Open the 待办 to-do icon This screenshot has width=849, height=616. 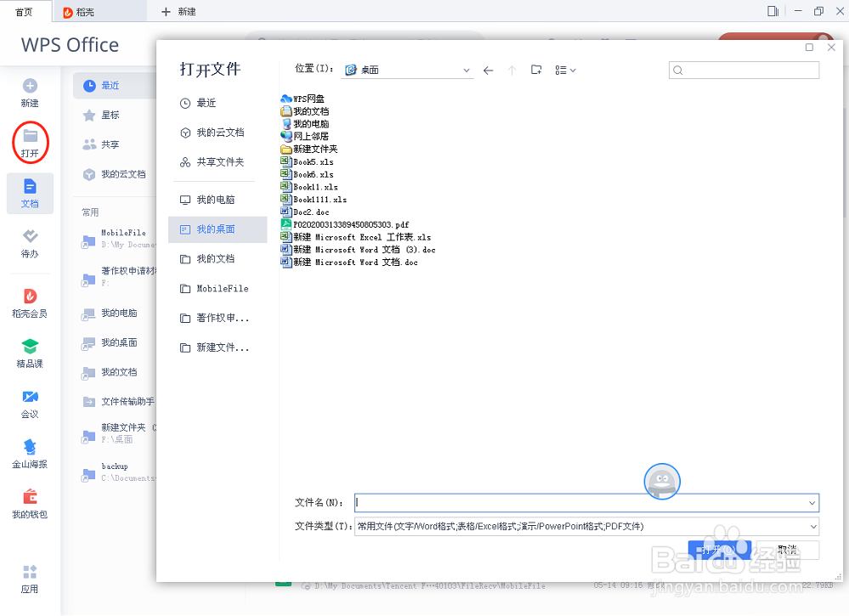(30, 236)
